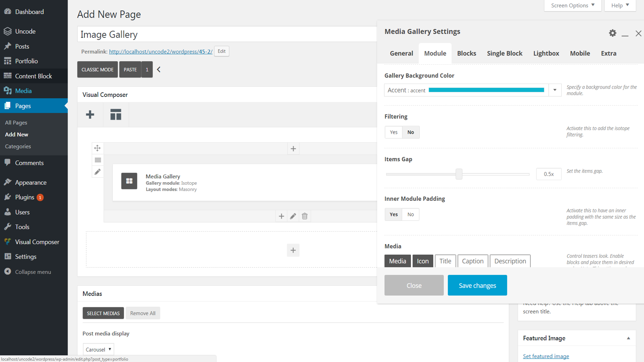
Task: Open the Lightbox tab
Action: (546, 53)
